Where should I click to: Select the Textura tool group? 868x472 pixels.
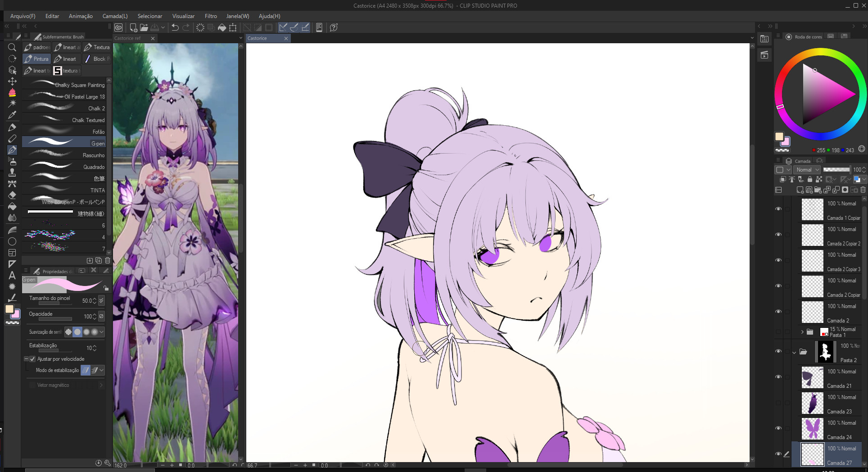pyautogui.click(x=97, y=47)
